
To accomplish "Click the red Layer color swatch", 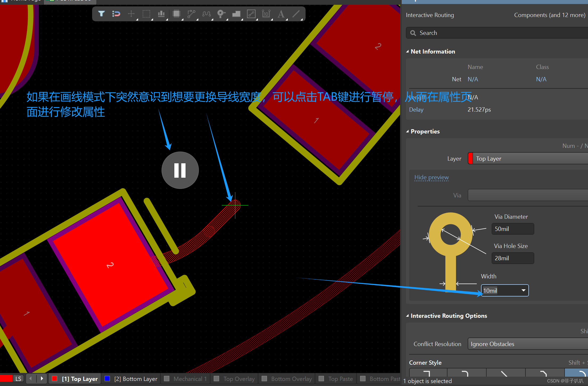I will 470,159.
